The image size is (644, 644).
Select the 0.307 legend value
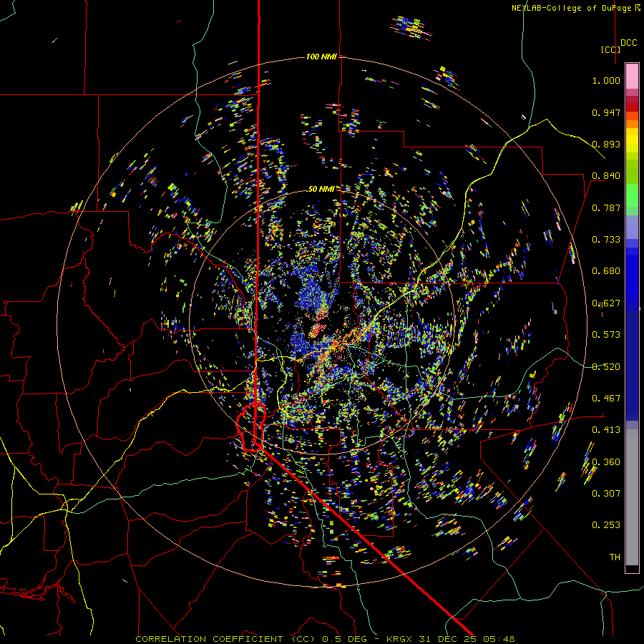click(x=606, y=494)
